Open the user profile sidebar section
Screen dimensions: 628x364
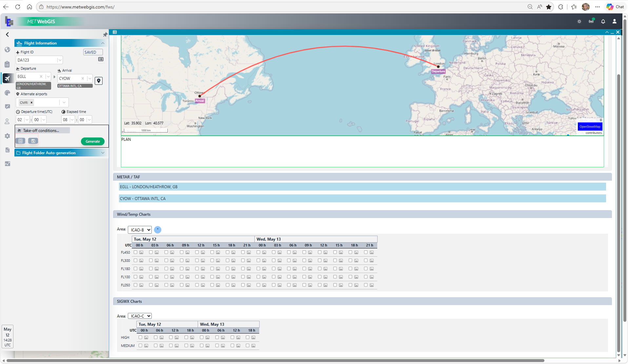7,121
